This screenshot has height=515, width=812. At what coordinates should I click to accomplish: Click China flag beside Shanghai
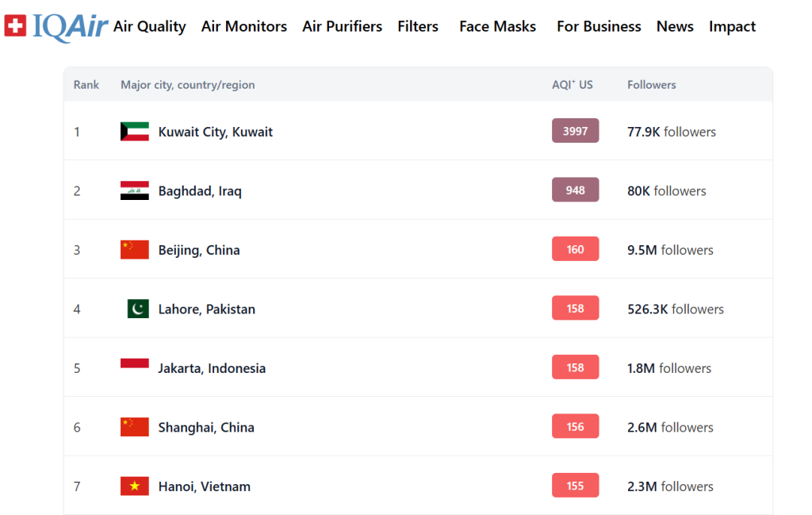(134, 427)
